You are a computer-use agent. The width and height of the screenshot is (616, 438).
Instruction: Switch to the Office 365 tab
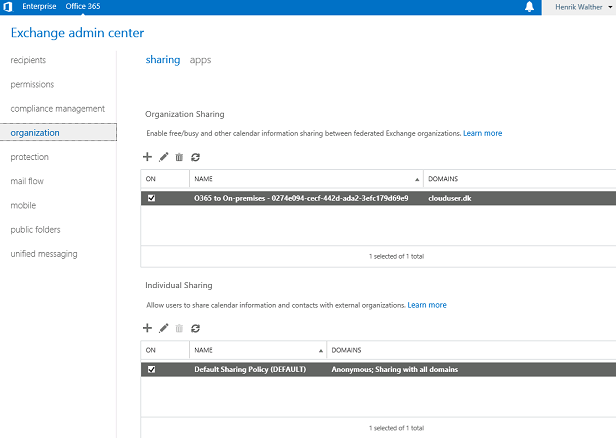pos(83,6)
